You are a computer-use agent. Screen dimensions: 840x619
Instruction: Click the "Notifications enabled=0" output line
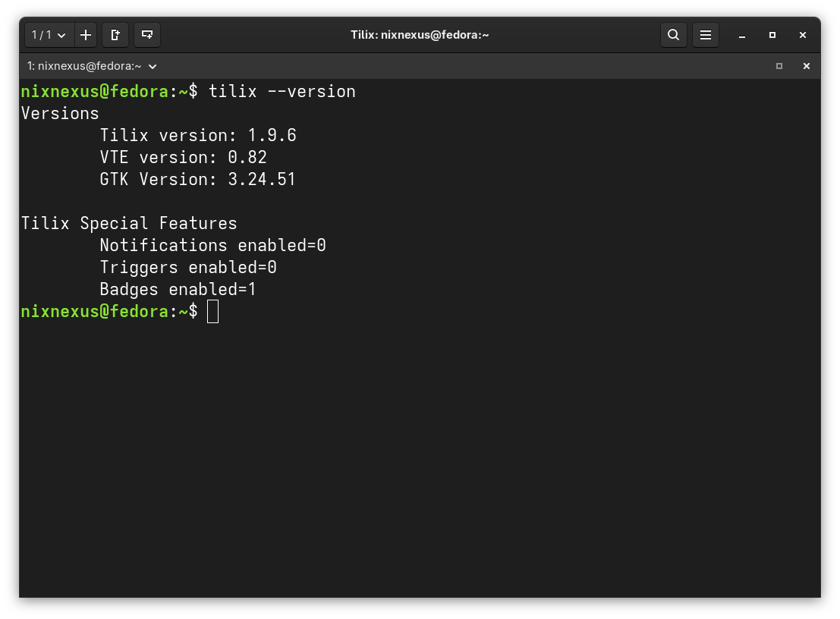coord(212,245)
